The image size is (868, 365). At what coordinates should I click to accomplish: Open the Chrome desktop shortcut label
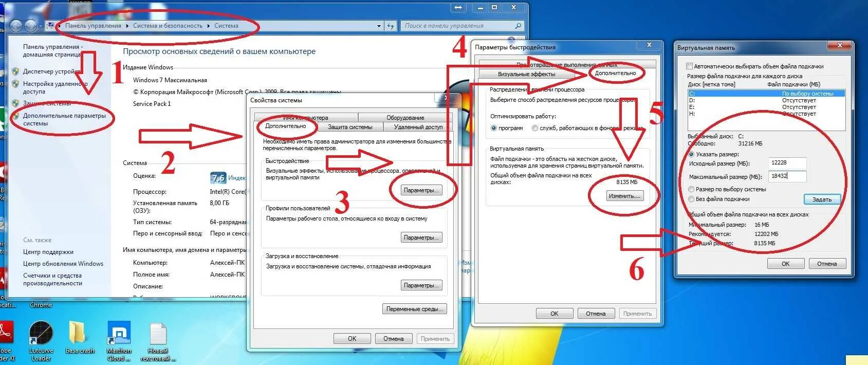(41, 305)
